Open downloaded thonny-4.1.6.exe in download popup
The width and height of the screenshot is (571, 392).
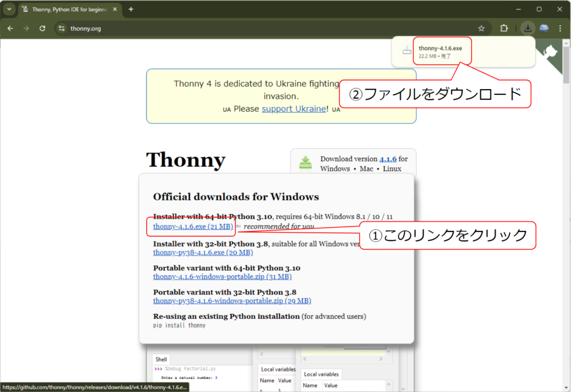pos(441,52)
